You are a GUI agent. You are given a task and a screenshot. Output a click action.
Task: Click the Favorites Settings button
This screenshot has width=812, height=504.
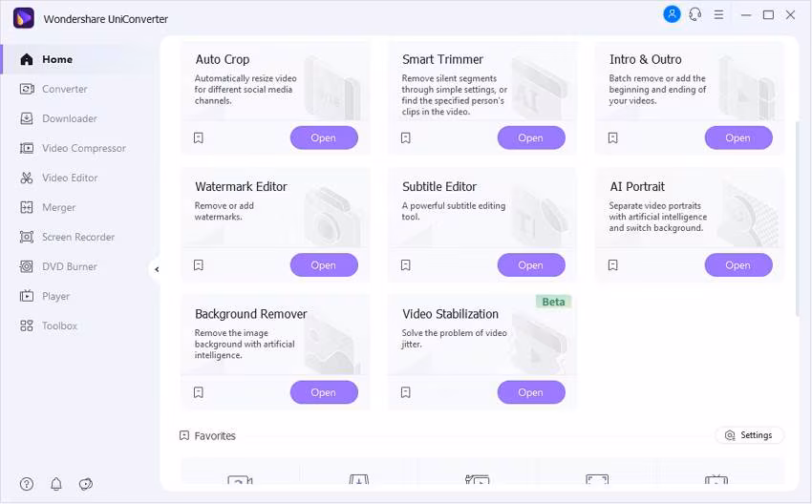[749, 435]
